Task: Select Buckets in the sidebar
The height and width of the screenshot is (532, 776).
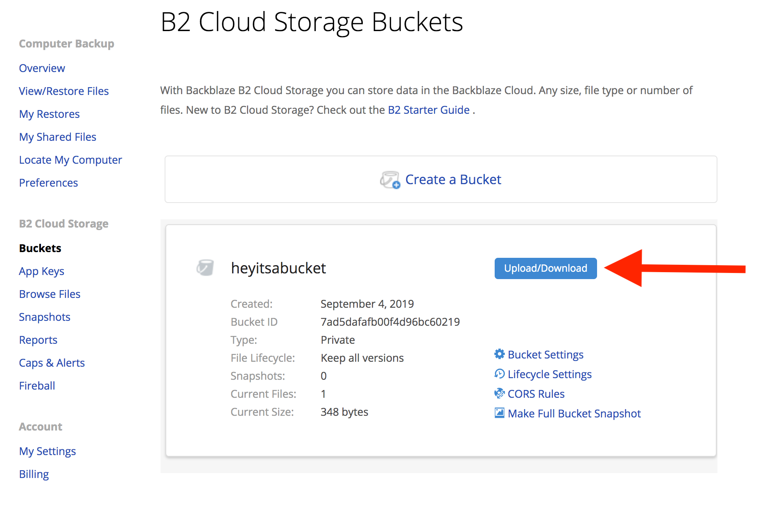Action: [40, 248]
